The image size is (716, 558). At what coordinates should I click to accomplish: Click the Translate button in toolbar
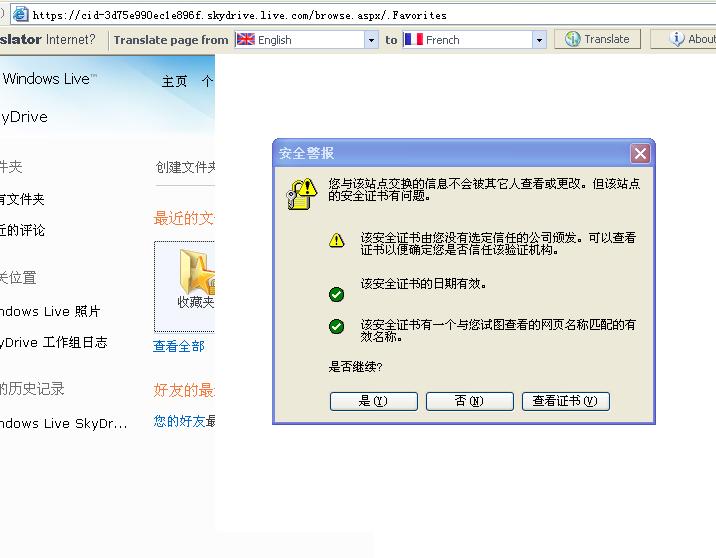coord(597,39)
